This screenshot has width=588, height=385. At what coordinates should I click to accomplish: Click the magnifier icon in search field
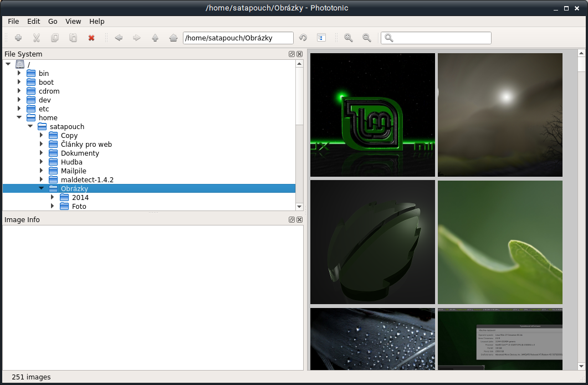(389, 38)
